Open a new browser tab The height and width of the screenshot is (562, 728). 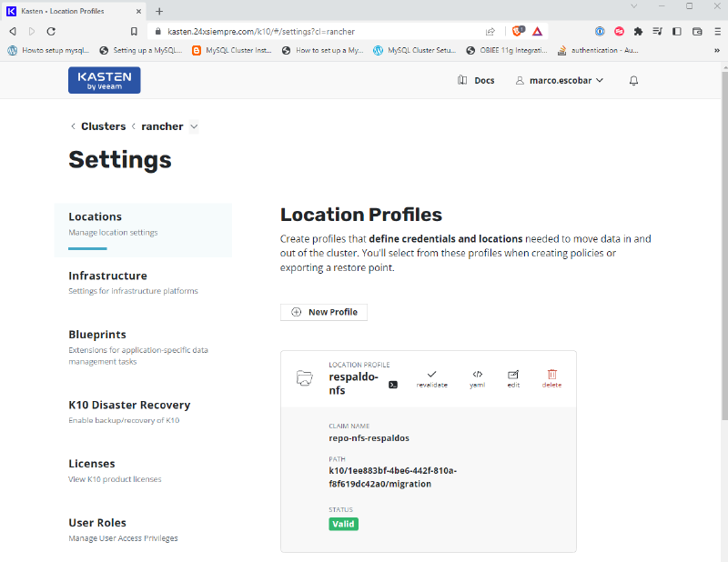[159, 11]
